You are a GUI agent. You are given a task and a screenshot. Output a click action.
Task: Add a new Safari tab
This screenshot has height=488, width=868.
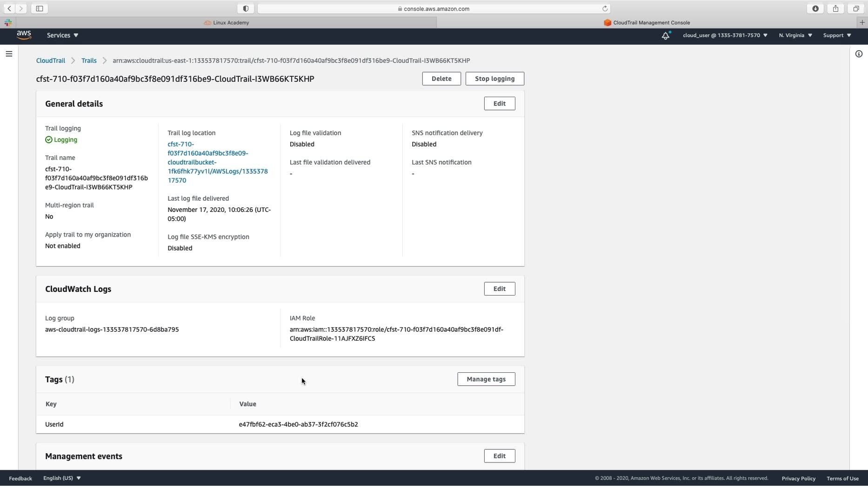point(862,22)
